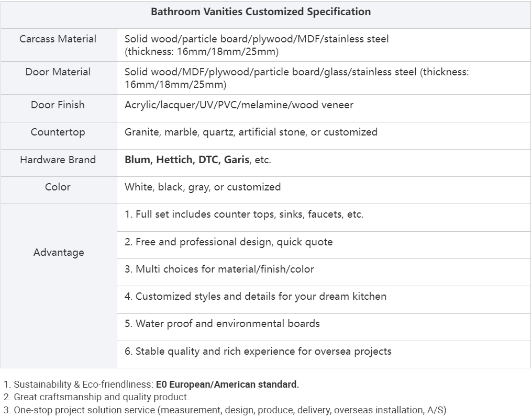The image size is (532, 418).
Task: Click the 'Customized styles and details' line
Action: click(x=256, y=297)
